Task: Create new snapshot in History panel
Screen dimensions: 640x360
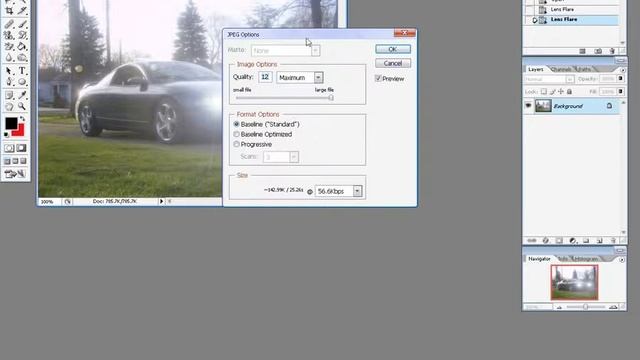Action: (x=598, y=51)
